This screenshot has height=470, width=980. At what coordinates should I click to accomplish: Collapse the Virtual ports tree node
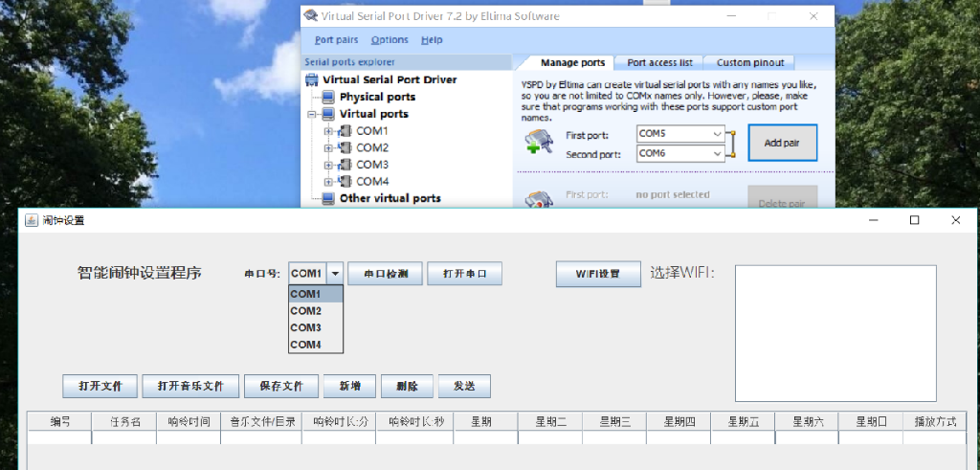pyautogui.click(x=311, y=114)
